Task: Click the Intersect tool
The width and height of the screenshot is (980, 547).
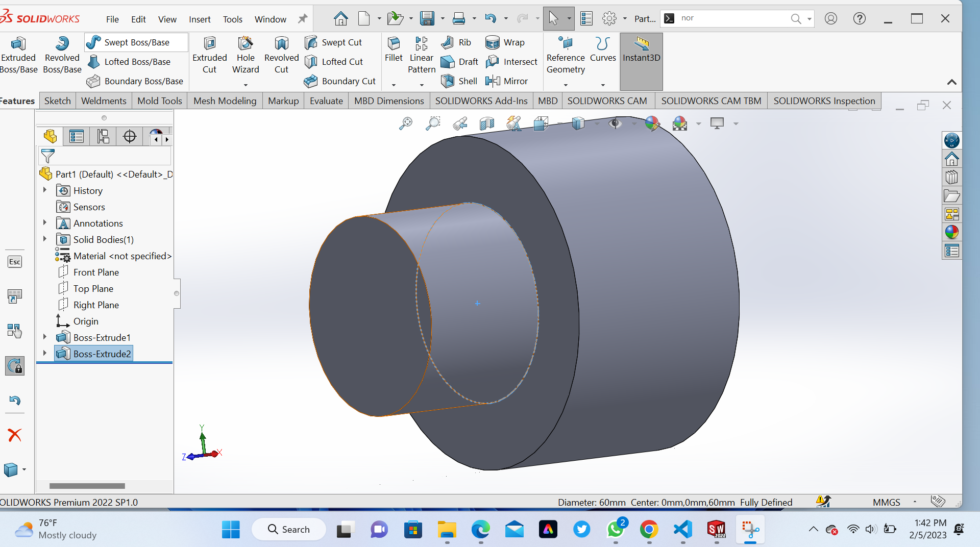Action: 511,62
